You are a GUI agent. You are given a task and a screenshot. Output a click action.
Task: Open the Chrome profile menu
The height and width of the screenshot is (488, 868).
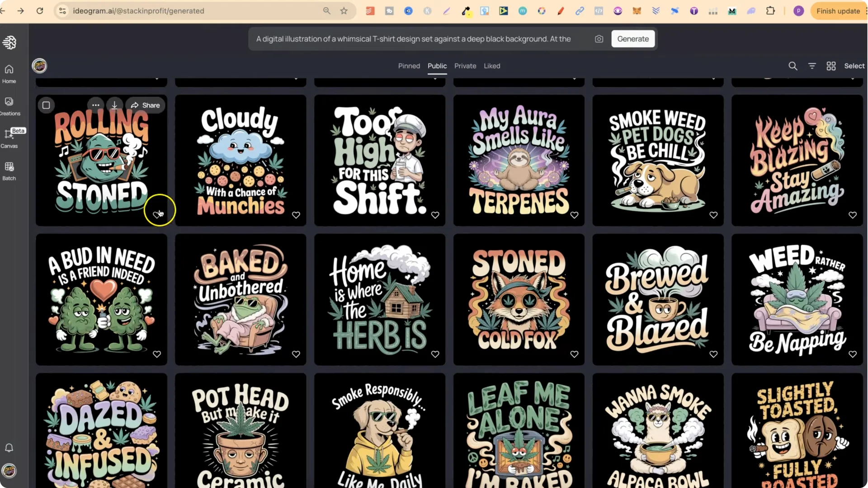pos(798,11)
